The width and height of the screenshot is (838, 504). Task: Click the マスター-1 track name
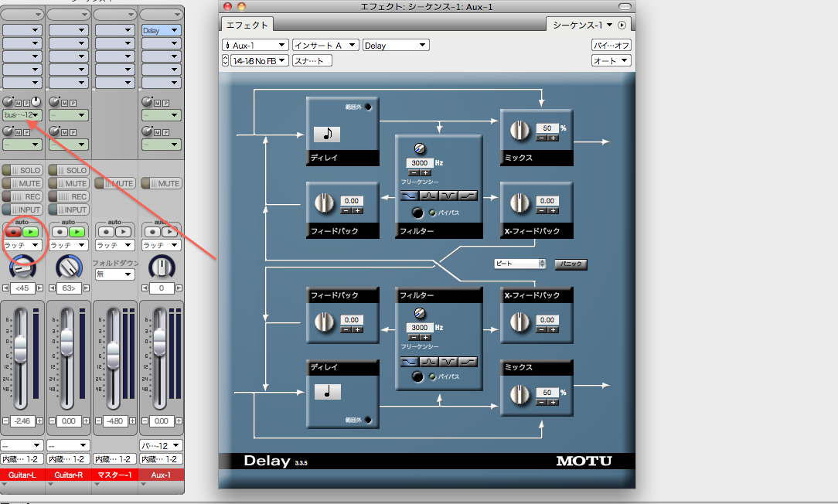pyautogui.click(x=115, y=475)
